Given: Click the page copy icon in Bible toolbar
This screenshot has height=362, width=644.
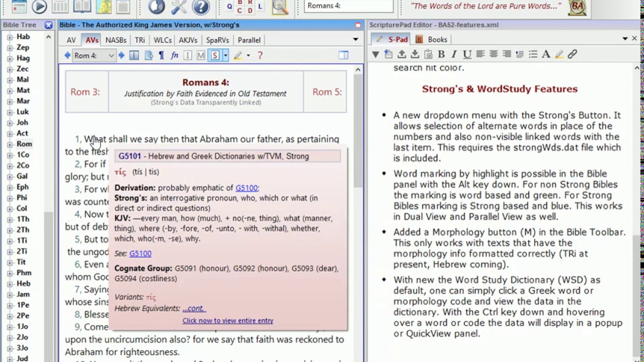Looking at the screenshot, I should pyautogui.click(x=148, y=55).
